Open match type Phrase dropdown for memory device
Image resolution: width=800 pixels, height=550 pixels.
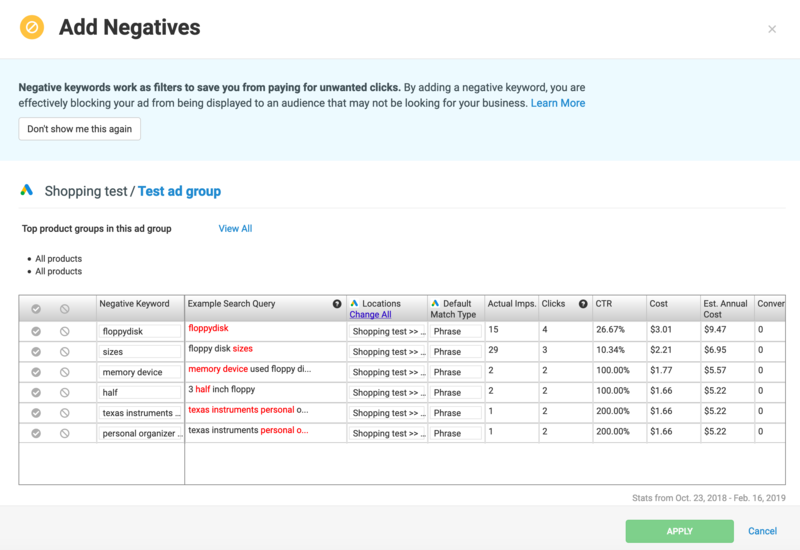(456, 372)
